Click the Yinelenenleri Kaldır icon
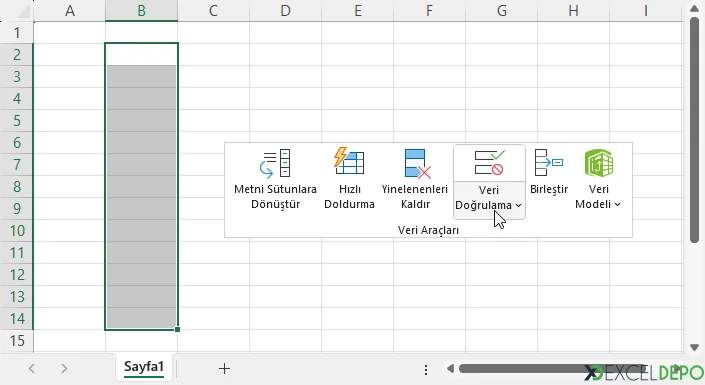 pos(418,163)
